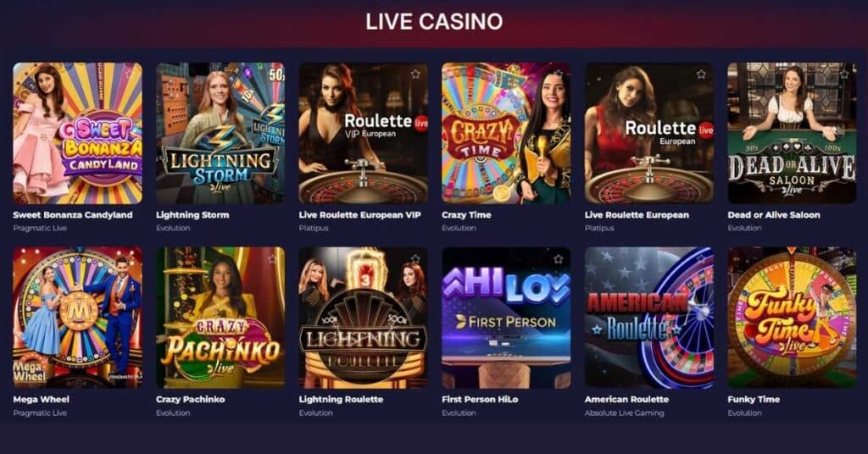
Task: Favorite Live Roulette European VIP with star icon
Action: [415, 74]
